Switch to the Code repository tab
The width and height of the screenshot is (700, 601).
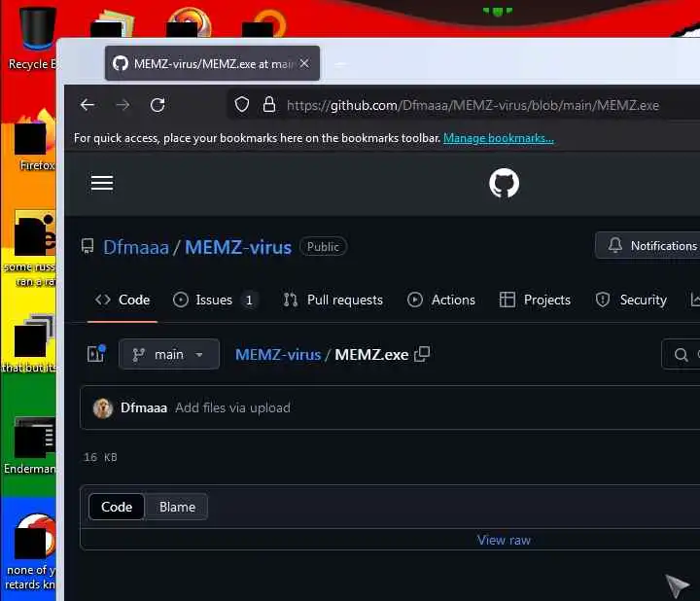[122, 300]
